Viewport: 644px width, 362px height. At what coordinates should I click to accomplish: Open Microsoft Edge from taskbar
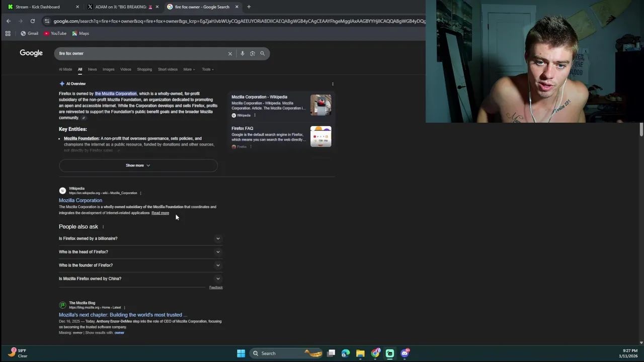coord(346,353)
